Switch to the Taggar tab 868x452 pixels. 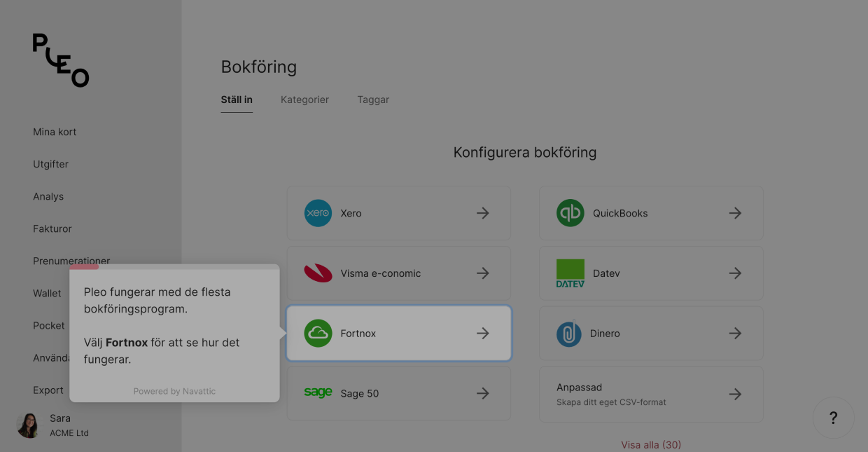373,100
